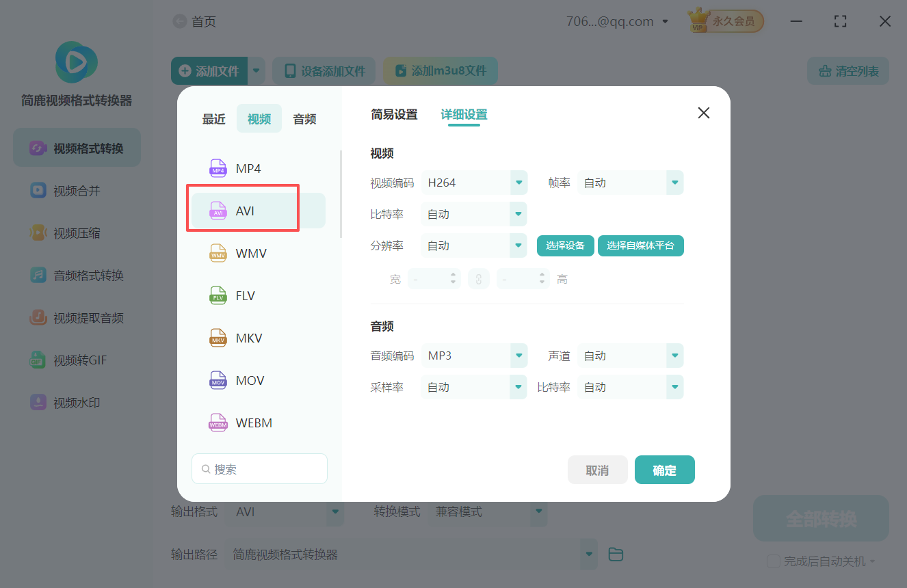Screen dimensions: 907x588
Task: Expand the 分辨率 resolution dropdown
Action: [x=474, y=245]
